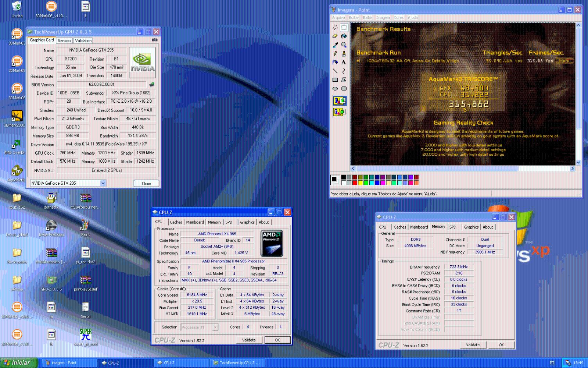Click the Iniciar start button
This screenshot has width=588, height=368.
click(19, 363)
